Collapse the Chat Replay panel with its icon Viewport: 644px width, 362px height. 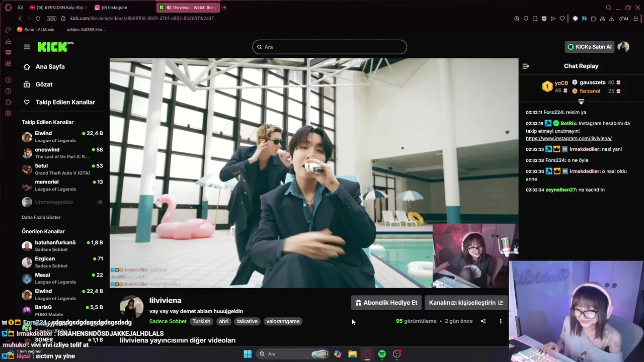(526, 66)
